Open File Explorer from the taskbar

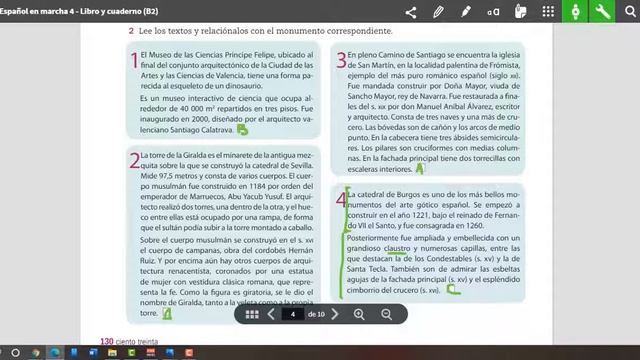(x=112, y=353)
